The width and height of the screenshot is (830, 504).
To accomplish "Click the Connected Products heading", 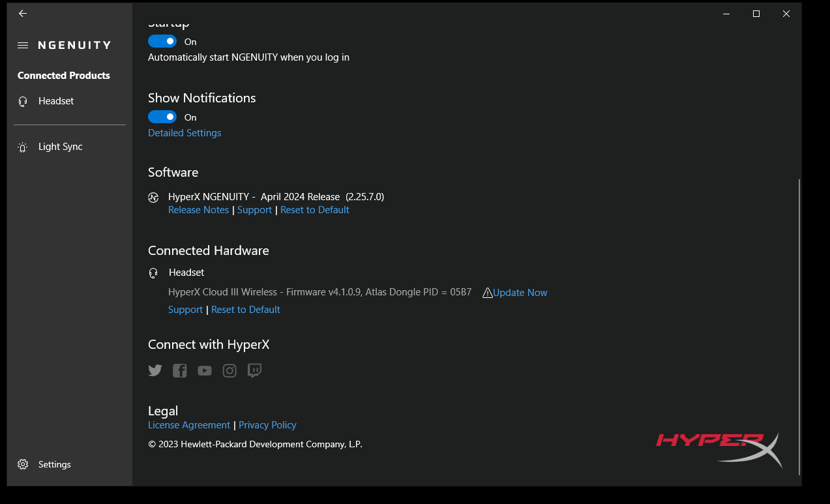I will point(64,76).
